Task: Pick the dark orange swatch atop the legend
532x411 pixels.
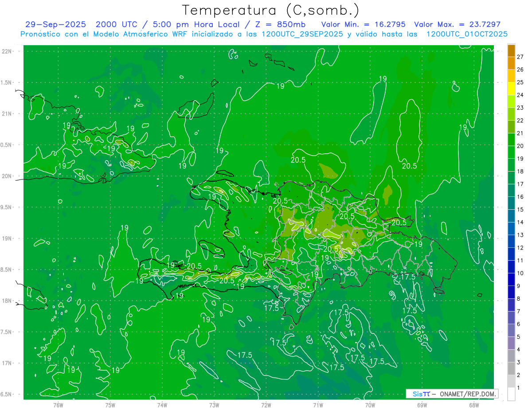Action: (x=511, y=51)
